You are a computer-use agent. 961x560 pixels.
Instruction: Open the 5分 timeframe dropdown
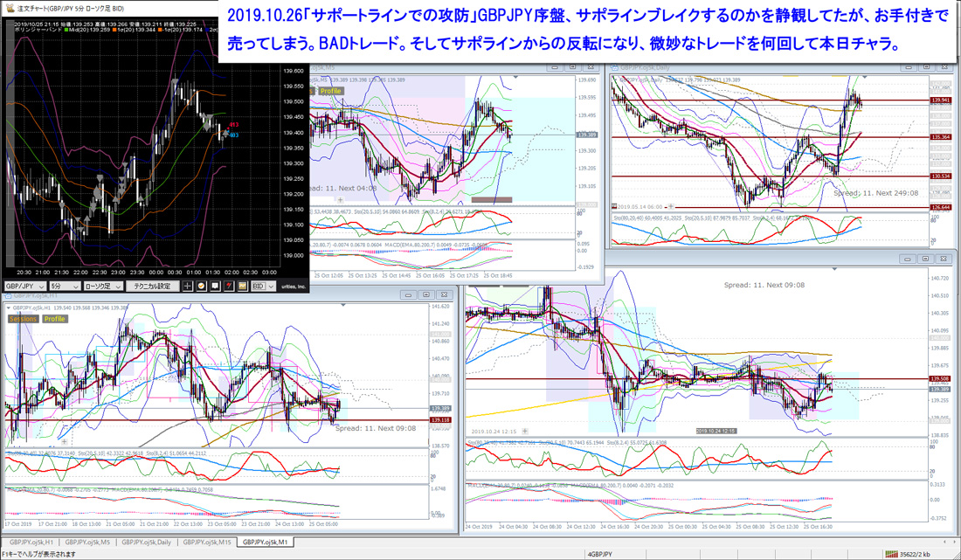pos(65,287)
